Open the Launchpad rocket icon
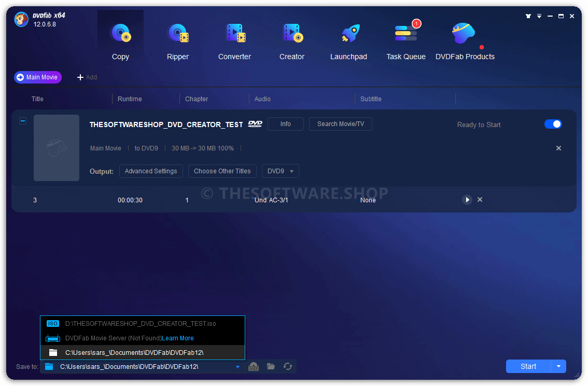The width and height of the screenshot is (588, 386). 350,33
